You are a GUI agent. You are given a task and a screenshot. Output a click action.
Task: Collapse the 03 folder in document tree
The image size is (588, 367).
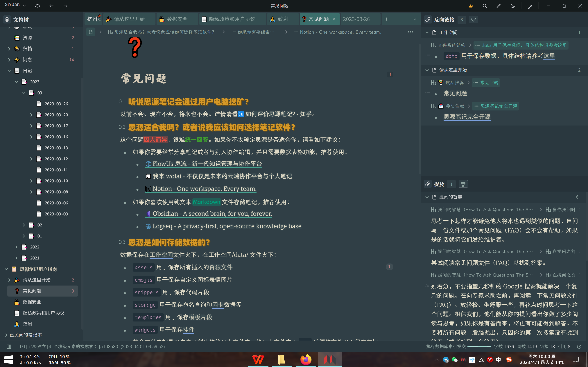[24, 93]
